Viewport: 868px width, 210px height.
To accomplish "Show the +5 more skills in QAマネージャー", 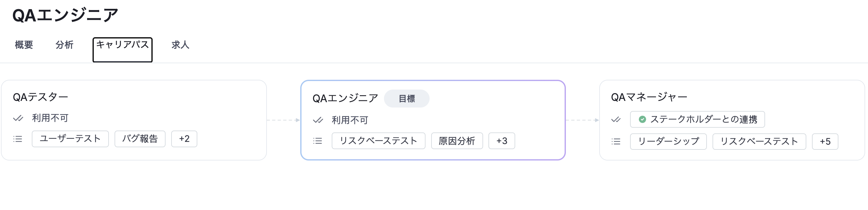I will pyautogui.click(x=825, y=142).
